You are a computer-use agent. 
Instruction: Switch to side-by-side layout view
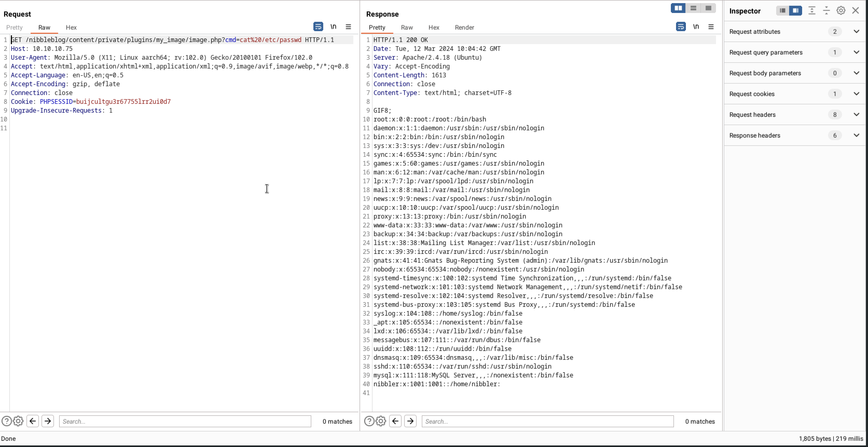pos(678,8)
